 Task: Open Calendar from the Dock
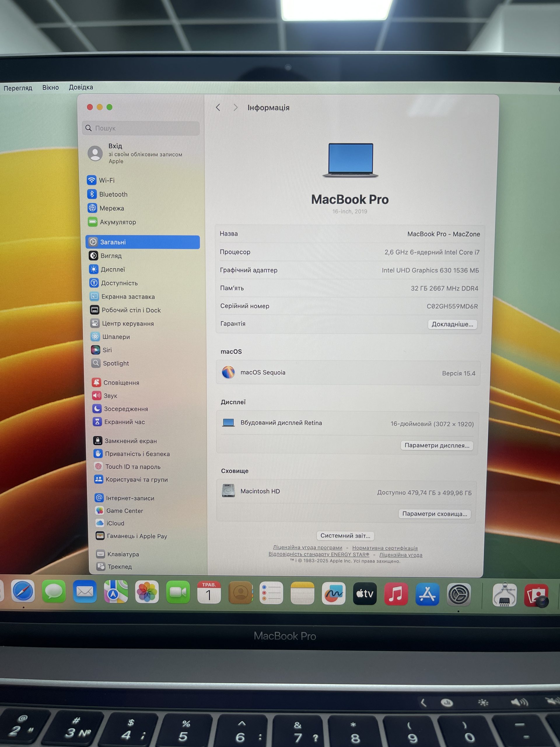209,592
